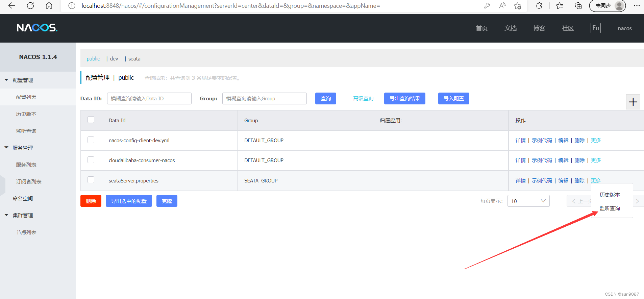Open 示例代码 for cloudalibaba-consumer-nacos

[x=542, y=160]
